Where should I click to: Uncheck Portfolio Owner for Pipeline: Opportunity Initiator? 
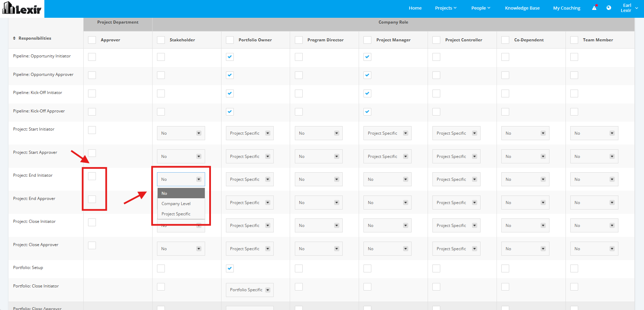pyautogui.click(x=230, y=57)
